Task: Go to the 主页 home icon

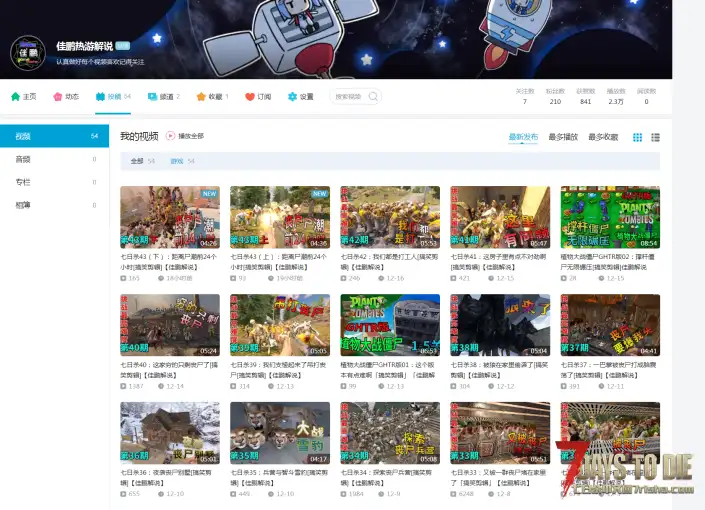Action: click(x=16, y=96)
